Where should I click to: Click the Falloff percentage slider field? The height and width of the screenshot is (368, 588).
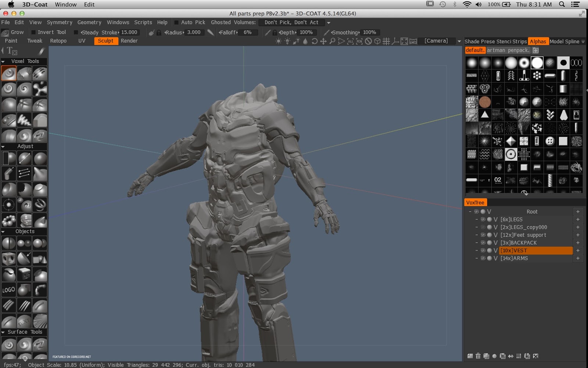[247, 32]
